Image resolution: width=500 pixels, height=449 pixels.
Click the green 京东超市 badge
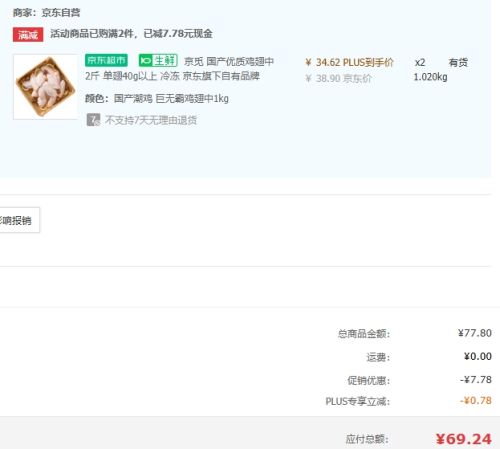click(106, 60)
